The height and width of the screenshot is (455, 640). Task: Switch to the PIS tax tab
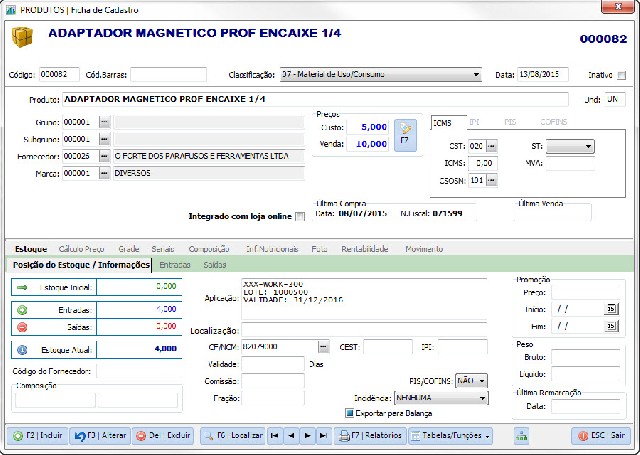(x=510, y=122)
